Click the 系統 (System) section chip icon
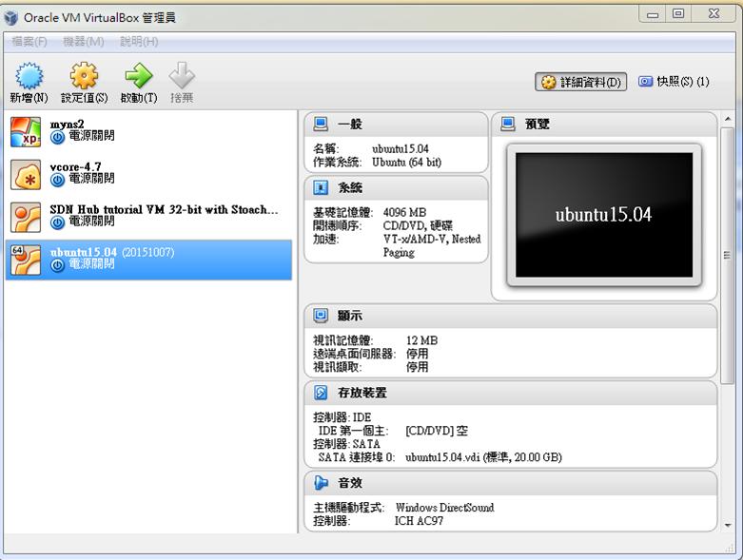The height and width of the screenshot is (560, 743). click(x=321, y=187)
